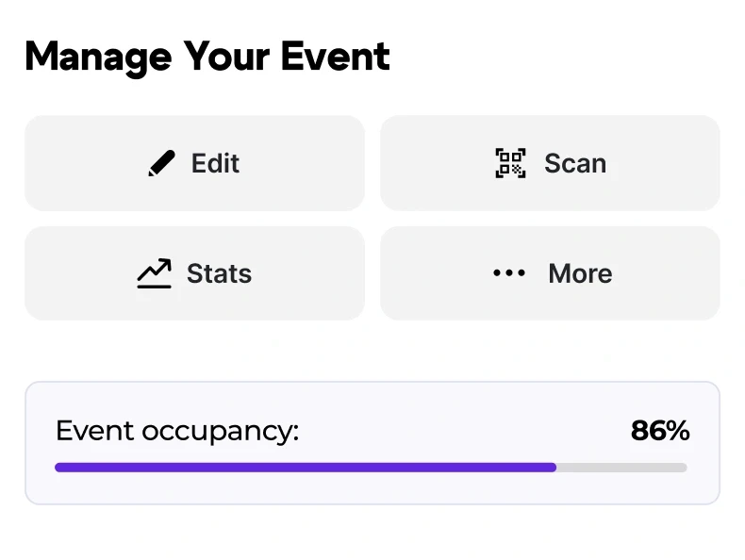
Task: Open the Scan tickets button
Action: point(550,163)
